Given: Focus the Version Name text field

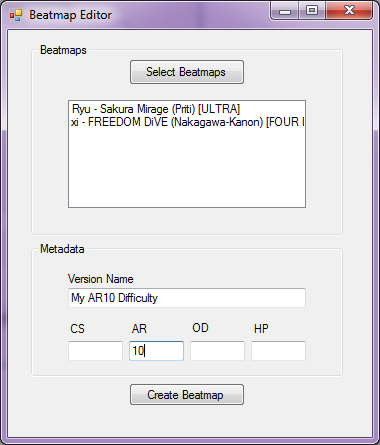Looking at the screenshot, I should pos(187,298).
